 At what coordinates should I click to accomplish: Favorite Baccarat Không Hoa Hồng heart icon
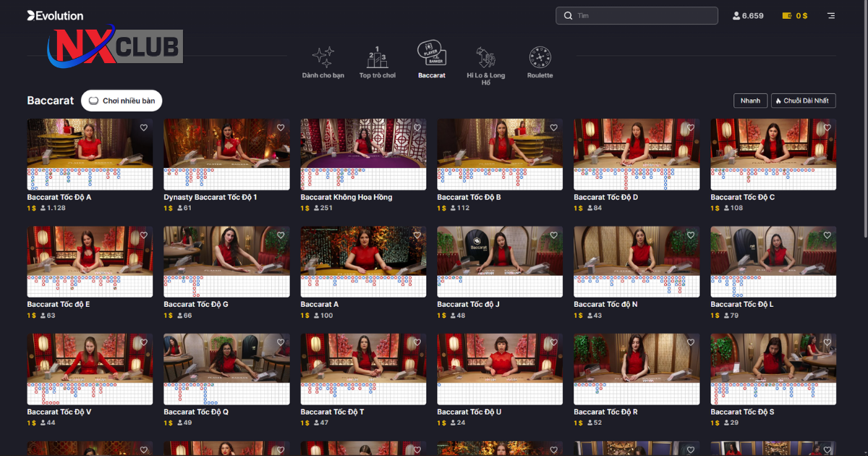pyautogui.click(x=417, y=127)
